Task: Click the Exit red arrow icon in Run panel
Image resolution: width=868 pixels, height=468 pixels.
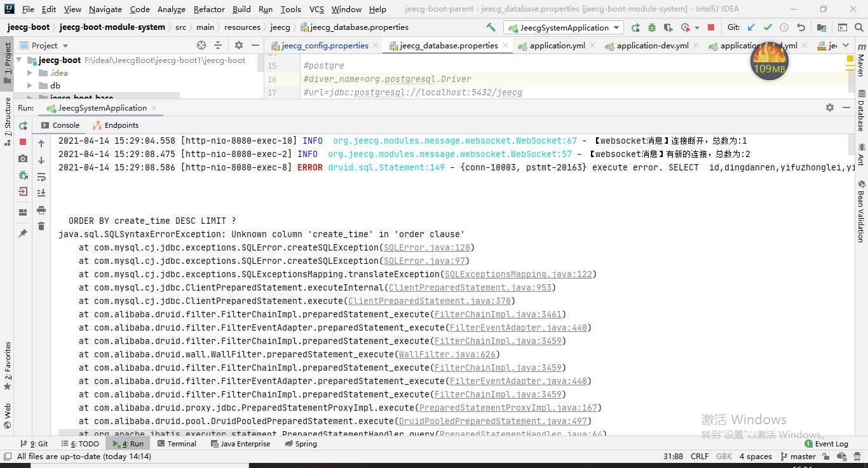Action: (23, 191)
